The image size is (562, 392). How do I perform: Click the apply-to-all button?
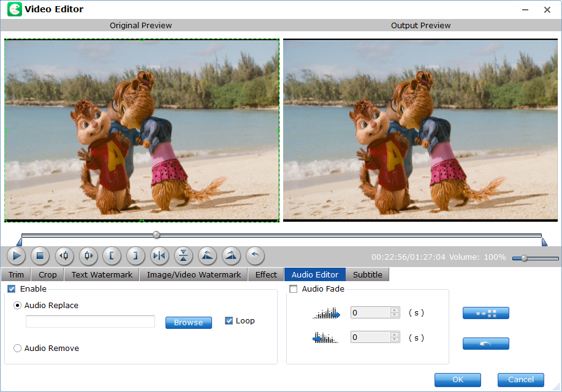(x=485, y=313)
